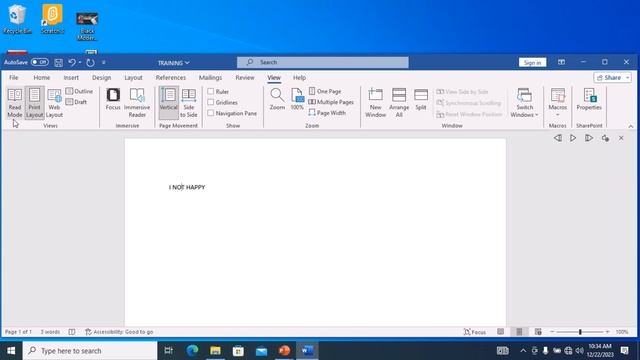Open the Switch Windows dropdown
The image size is (640, 360).
pyautogui.click(x=524, y=103)
